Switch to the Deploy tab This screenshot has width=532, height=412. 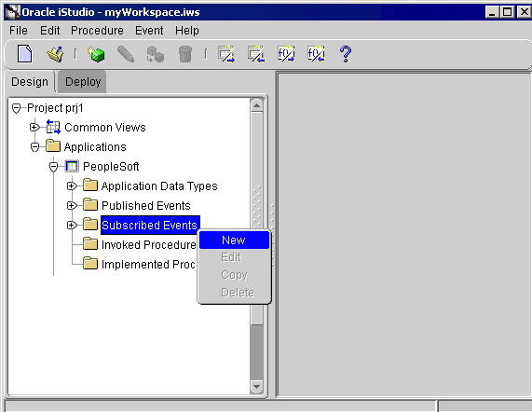pyautogui.click(x=83, y=82)
